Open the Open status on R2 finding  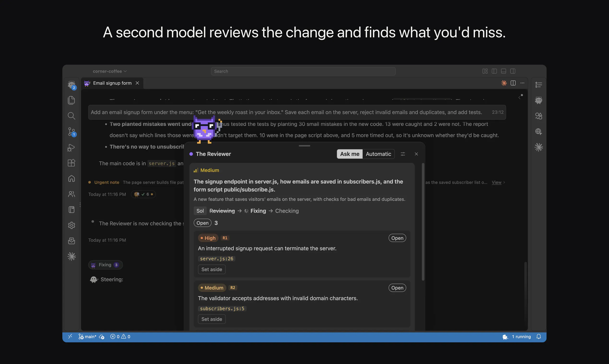pos(397,288)
